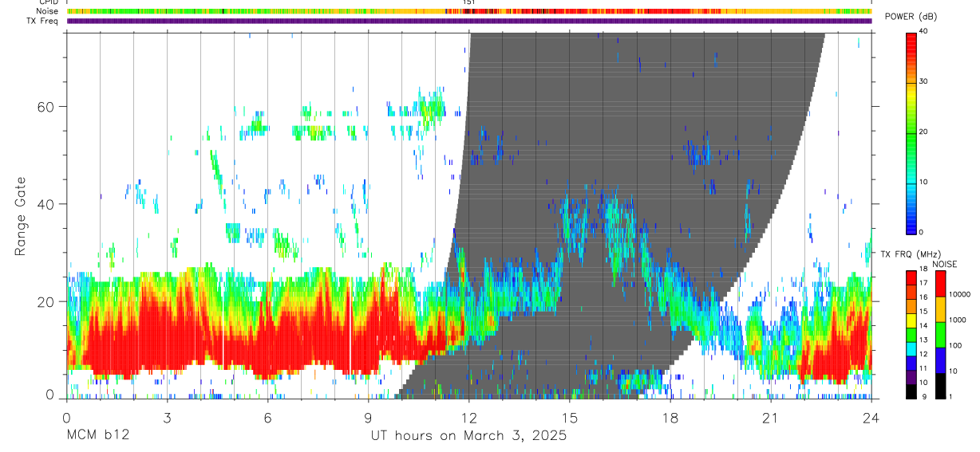The image size is (980, 452).
Task: Pick the purple segment of TX FRQ scale
Action: pos(911,377)
